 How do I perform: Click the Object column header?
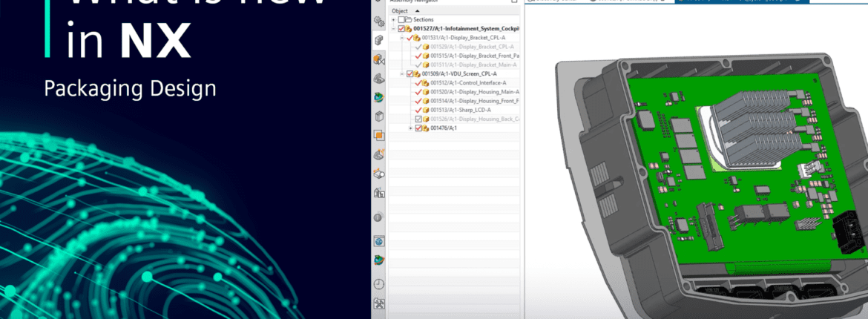(399, 10)
